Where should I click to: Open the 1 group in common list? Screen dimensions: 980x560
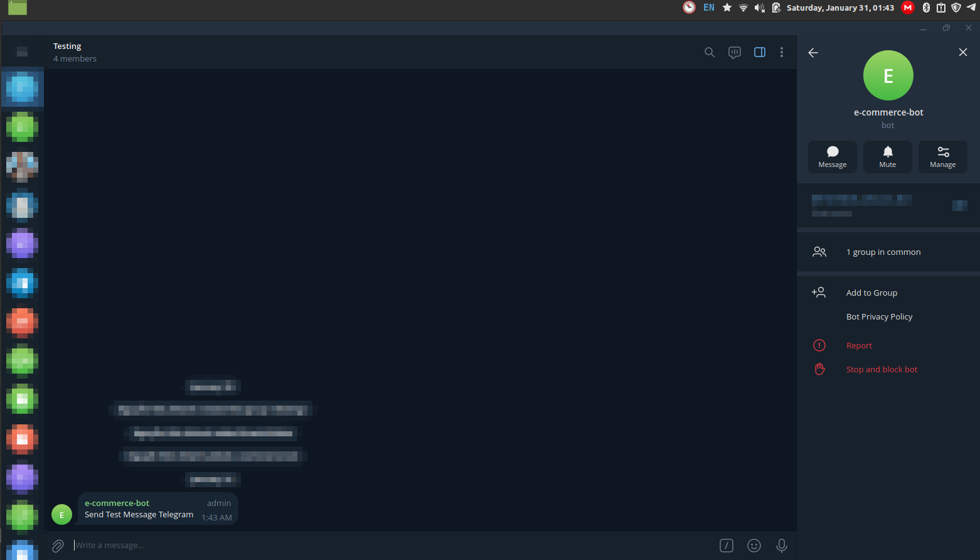(888, 252)
